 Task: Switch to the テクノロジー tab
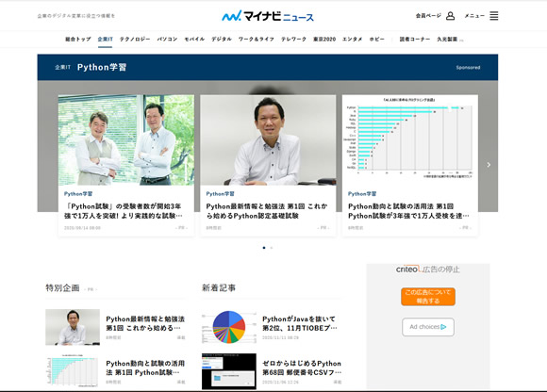[135, 39]
